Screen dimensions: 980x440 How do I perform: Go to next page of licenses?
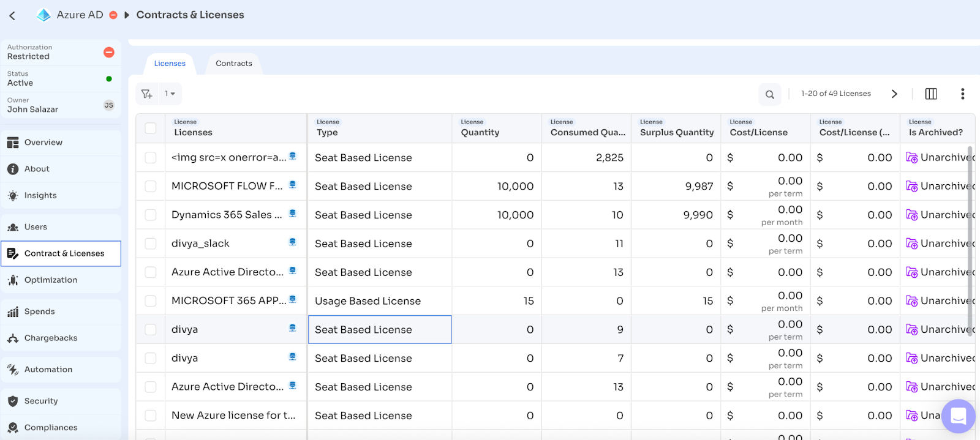[x=894, y=94]
